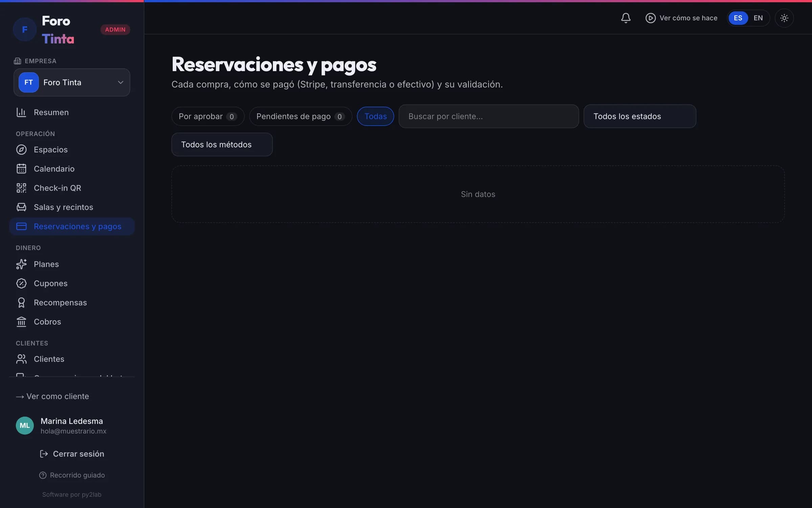
Task: Switch language to ES
Action: (738, 18)
